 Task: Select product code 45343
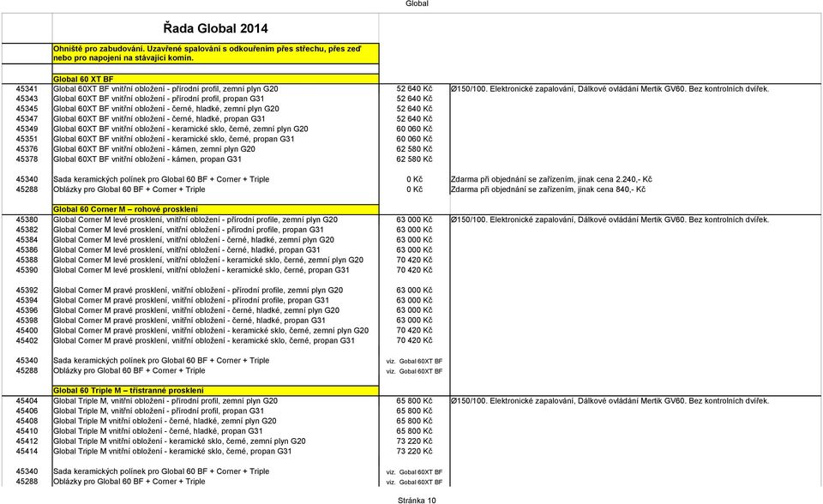(x=27, y=99)
